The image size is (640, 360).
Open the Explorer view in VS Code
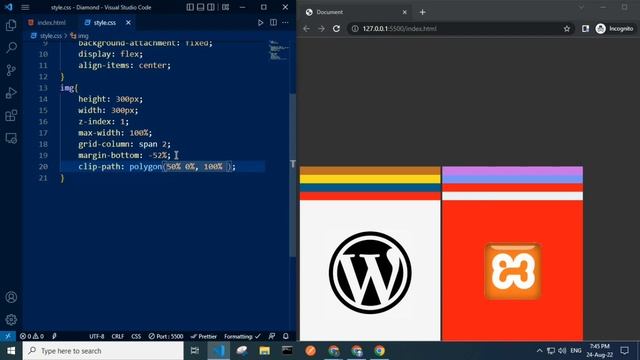tap(11, 25)
